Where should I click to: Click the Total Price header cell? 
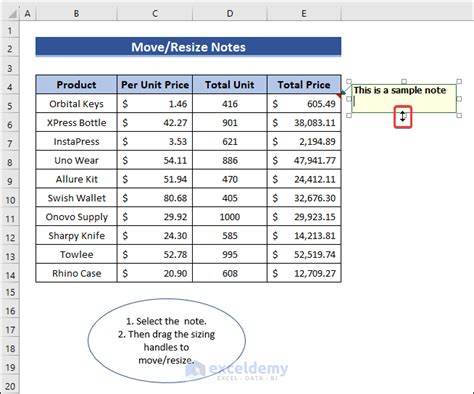click(x=304, y=85)
